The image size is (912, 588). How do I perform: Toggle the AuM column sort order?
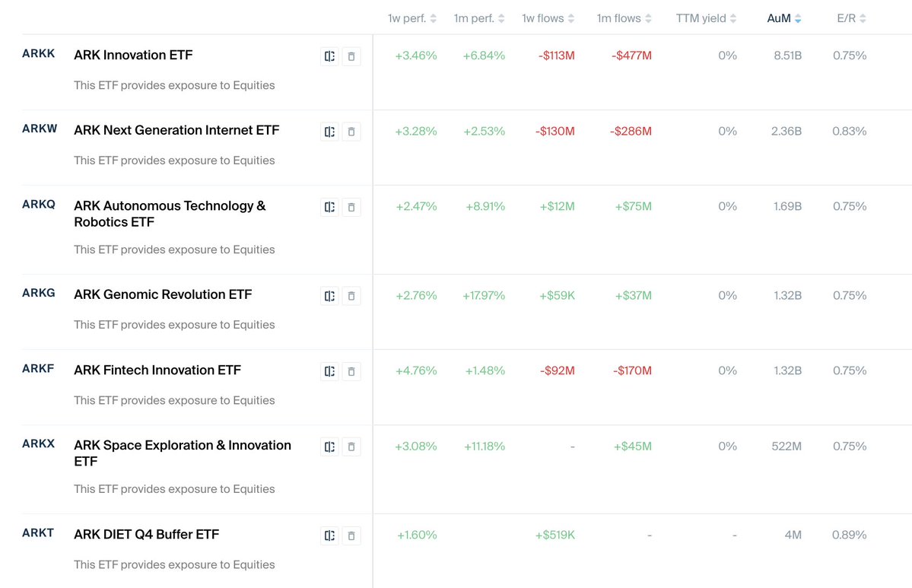tap(783, 18)
